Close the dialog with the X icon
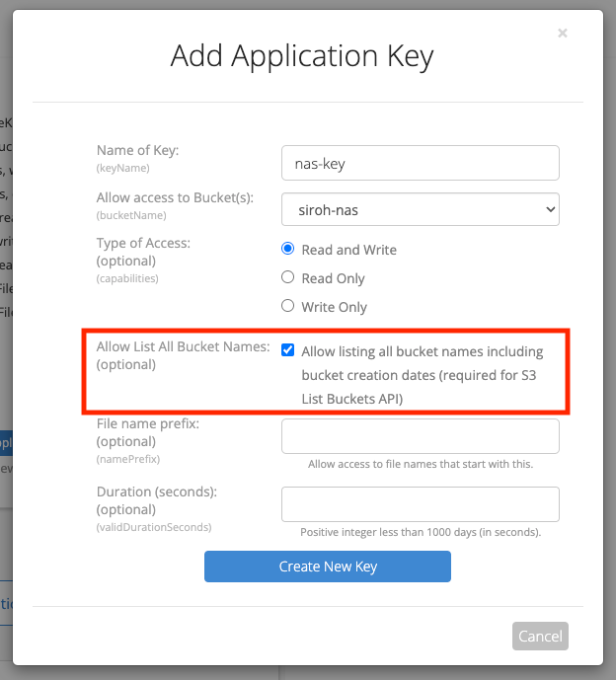This screenshot has height=680, width=616. pos(563,34)
